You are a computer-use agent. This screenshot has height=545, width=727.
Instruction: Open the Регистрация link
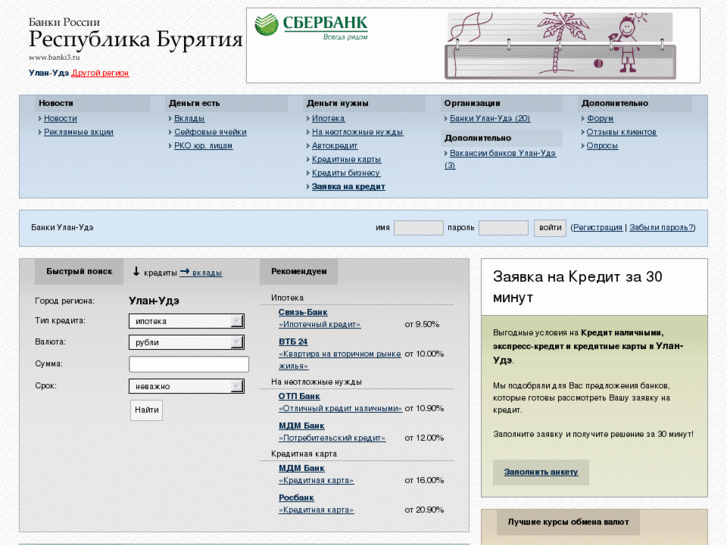click(598, 228)
